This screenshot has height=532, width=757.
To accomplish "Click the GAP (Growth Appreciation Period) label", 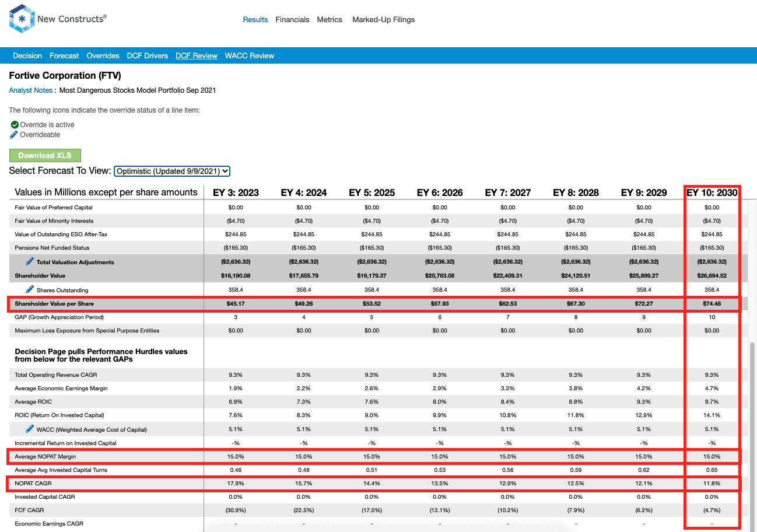I will tap(59, 317).
